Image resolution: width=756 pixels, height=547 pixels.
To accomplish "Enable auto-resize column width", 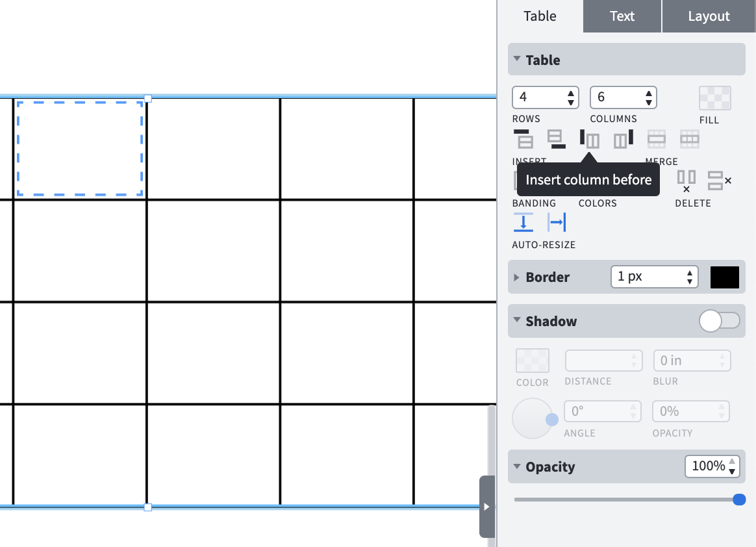I will [x=557, y=222].
